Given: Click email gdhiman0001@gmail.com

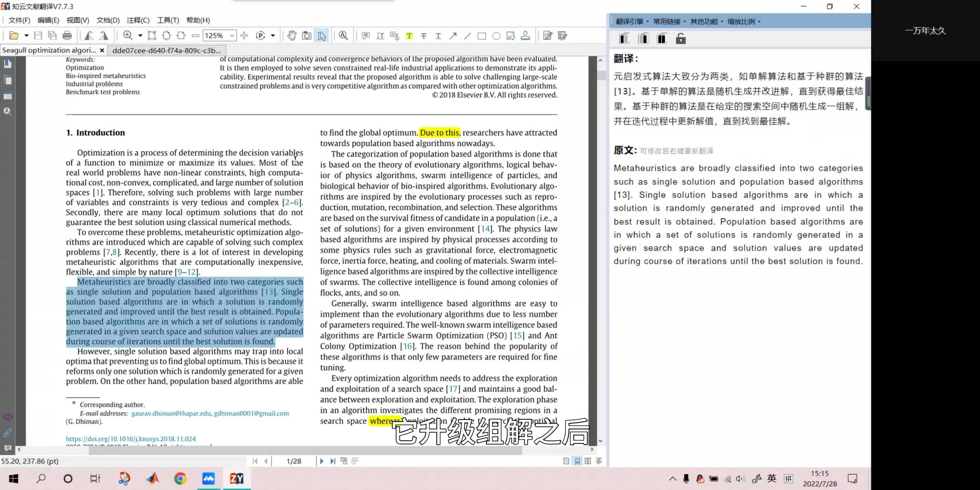Looking at the screenshot, I should click(x=251, y=413).
